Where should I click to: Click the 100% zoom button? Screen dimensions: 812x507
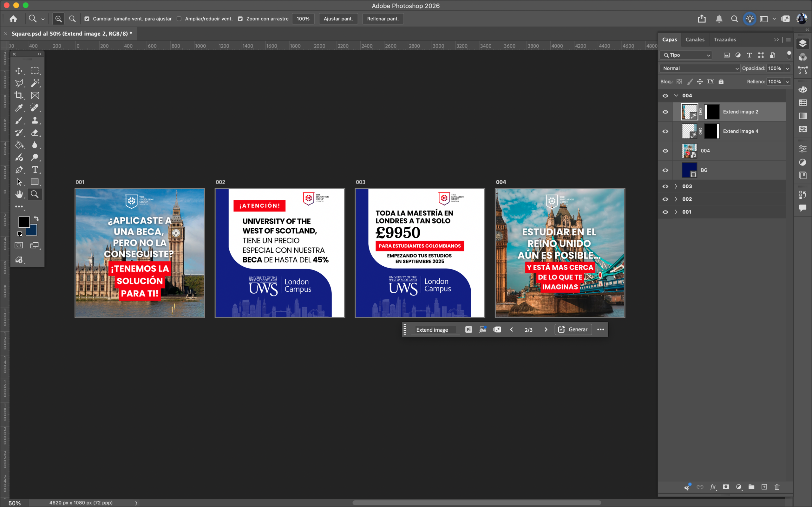click(x=303, y=19)
